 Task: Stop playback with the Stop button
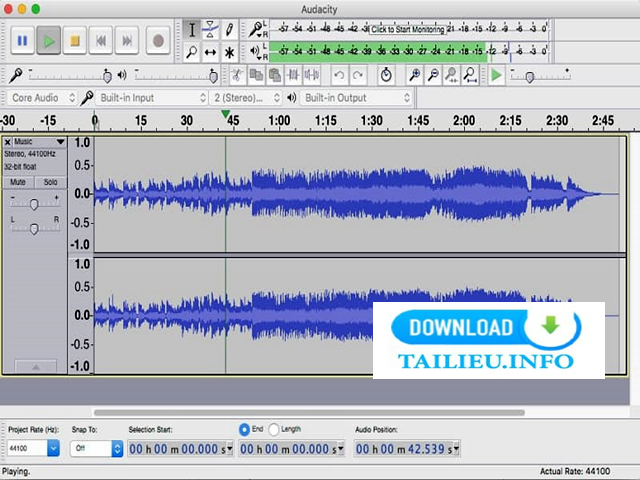tap(75, 40)
